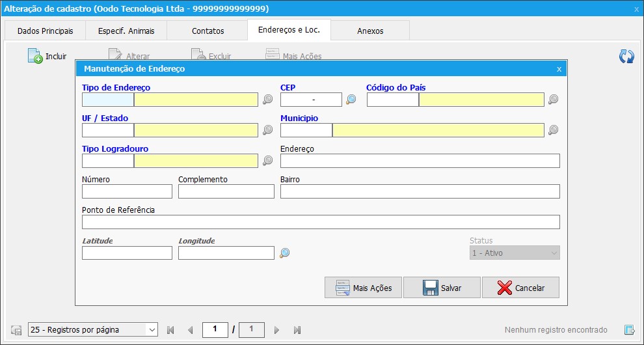The width and height of the screenshot is (644, 345).
Task: Select the Endereços e Loc. tab
Action: pyautogui.click(x=289, y=29)
